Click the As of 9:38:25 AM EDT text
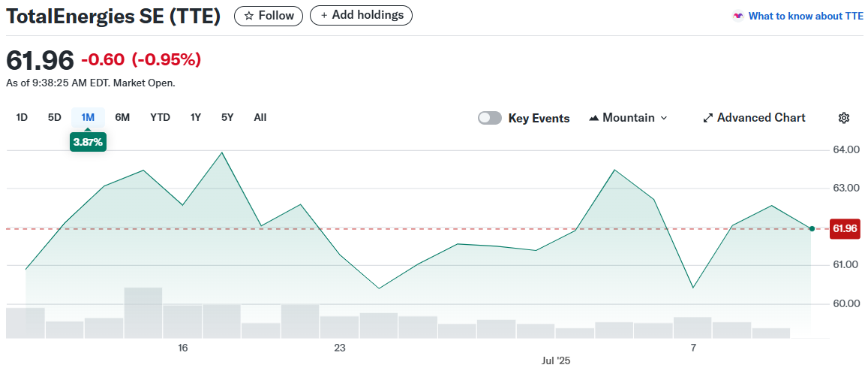Image resolution: width=868 pixels, height=371 pixels. [x=90, y=83]
